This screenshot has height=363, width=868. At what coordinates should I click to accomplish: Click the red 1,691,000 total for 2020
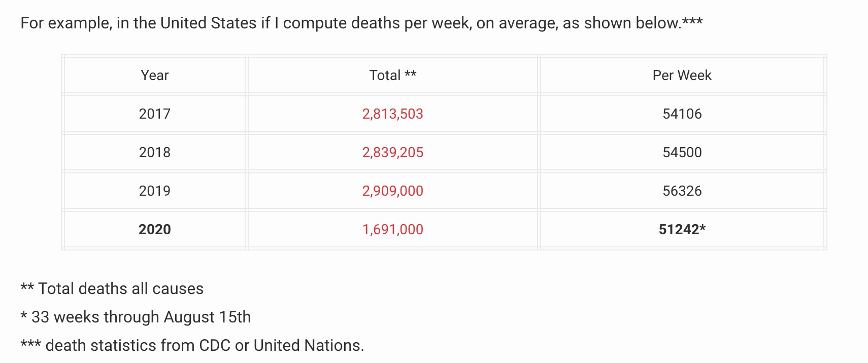tap(392, 229)
